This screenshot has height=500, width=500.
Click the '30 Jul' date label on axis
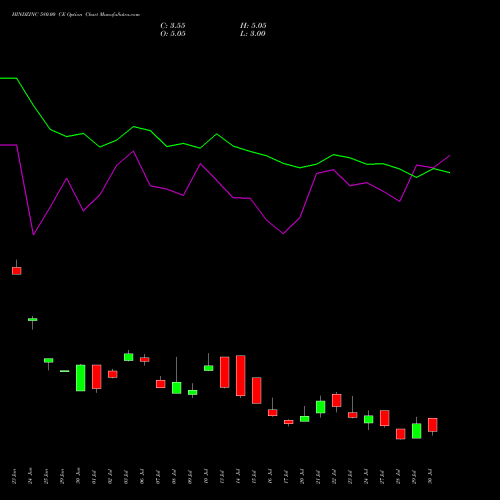tap(430, 476)
